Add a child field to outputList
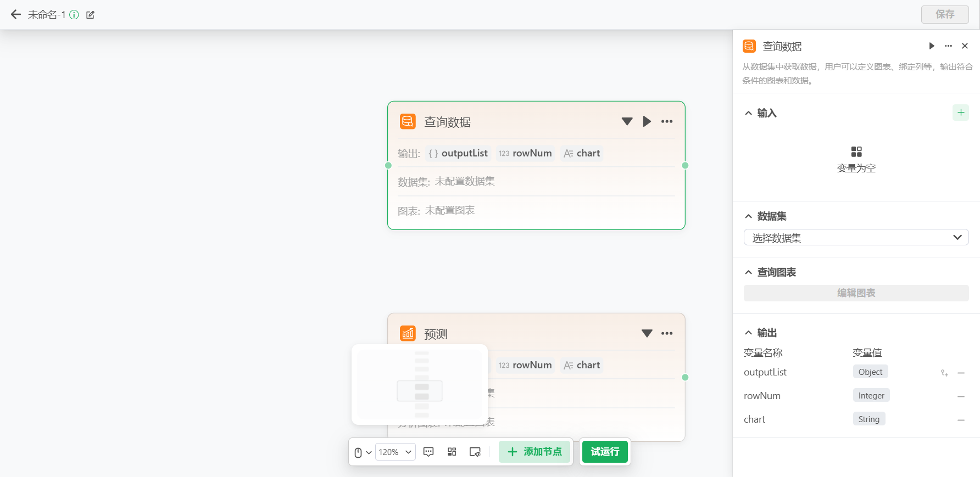 click(944, 373)
